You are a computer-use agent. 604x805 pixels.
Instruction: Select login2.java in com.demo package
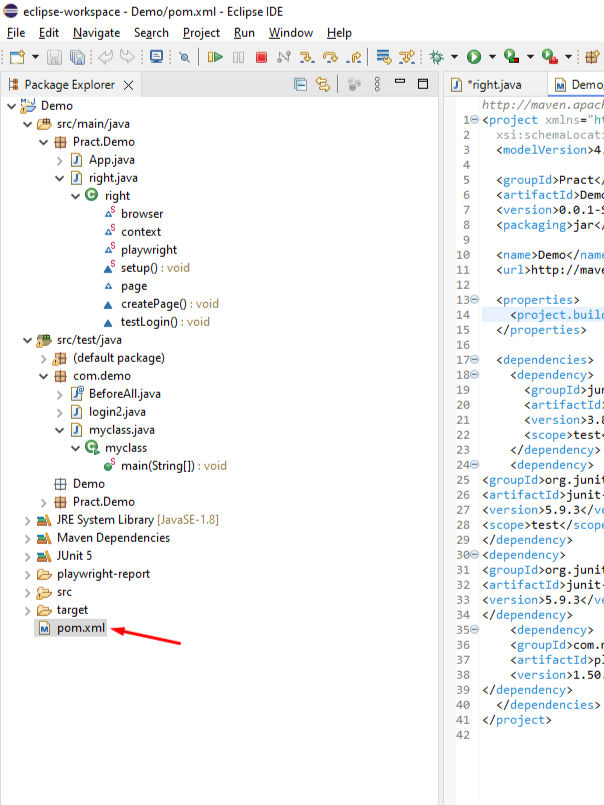point(117,412)
